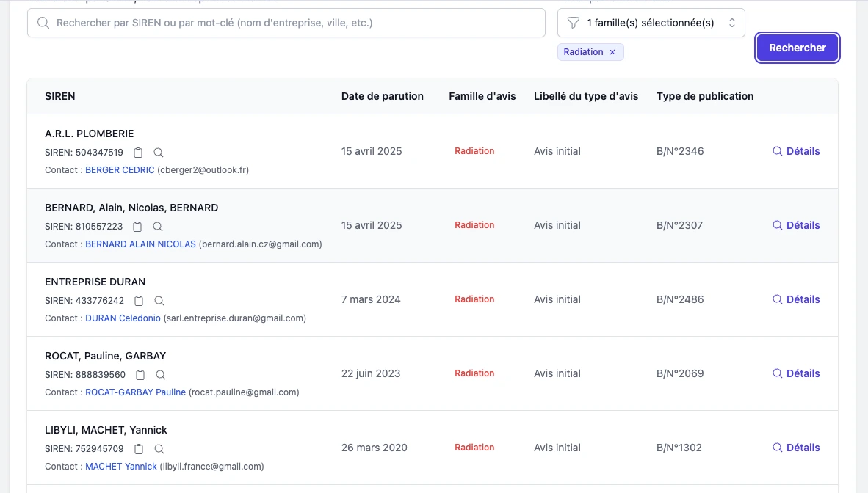Click publication number B/N°2069
The height and width of the screenshot is (493, 868).
pyautogui.click(x=680, y=373)
